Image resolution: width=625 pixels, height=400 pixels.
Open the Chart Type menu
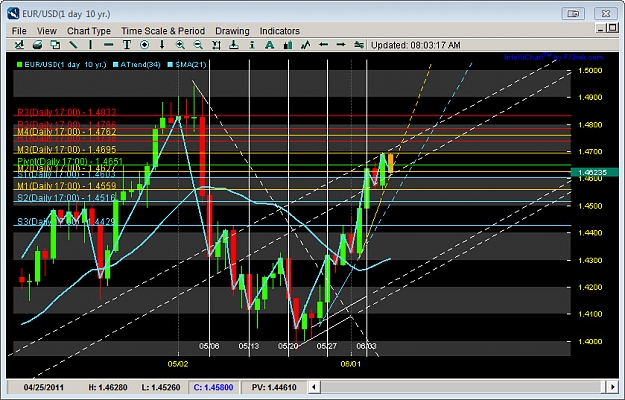89,31
